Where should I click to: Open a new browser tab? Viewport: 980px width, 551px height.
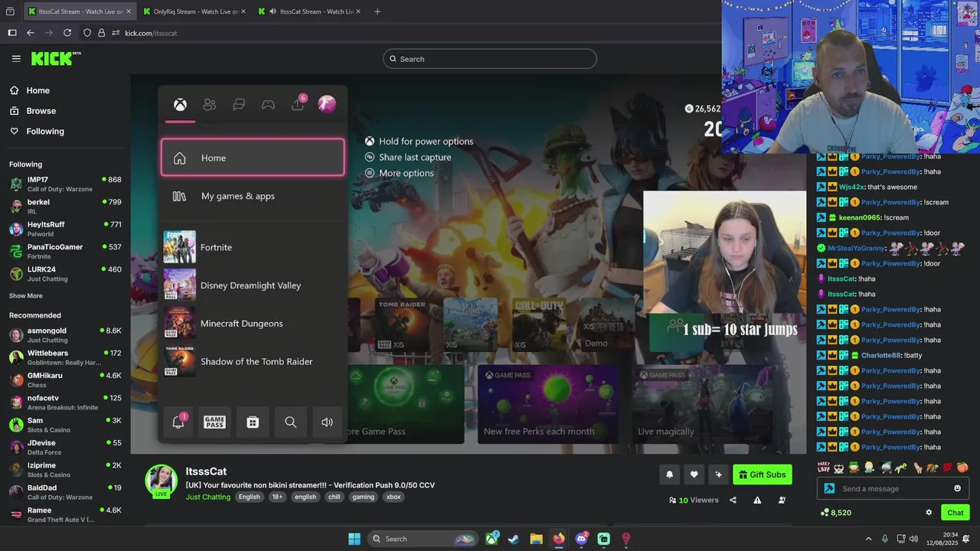tap(377, 11)
